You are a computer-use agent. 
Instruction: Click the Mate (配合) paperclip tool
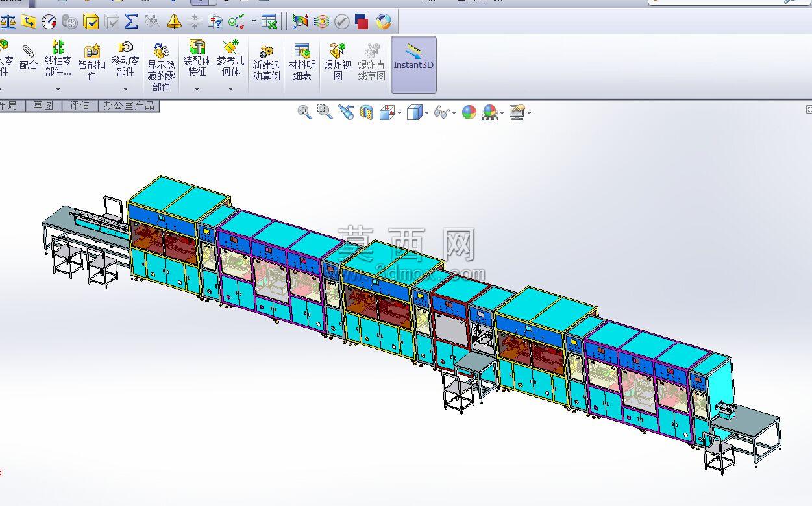29,57
